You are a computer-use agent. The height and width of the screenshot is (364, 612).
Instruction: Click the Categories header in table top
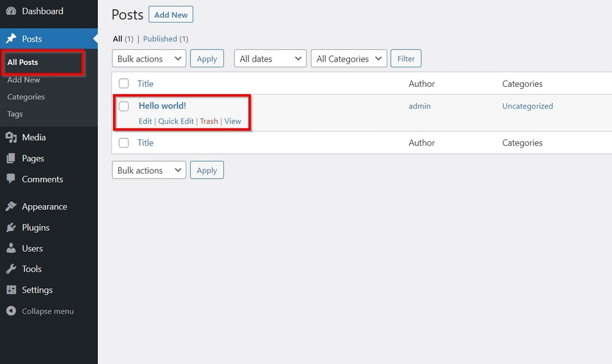pos(522,83)
